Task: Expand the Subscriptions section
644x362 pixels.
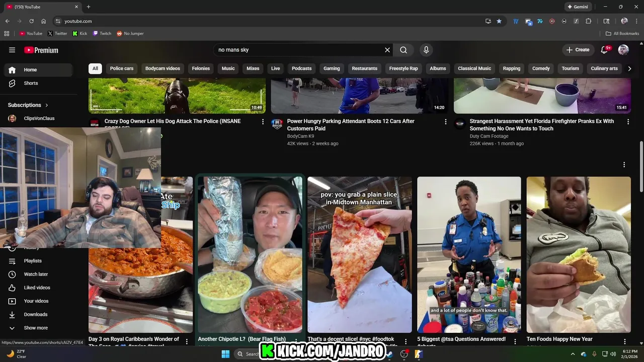Action: click(x=28, y=105)
